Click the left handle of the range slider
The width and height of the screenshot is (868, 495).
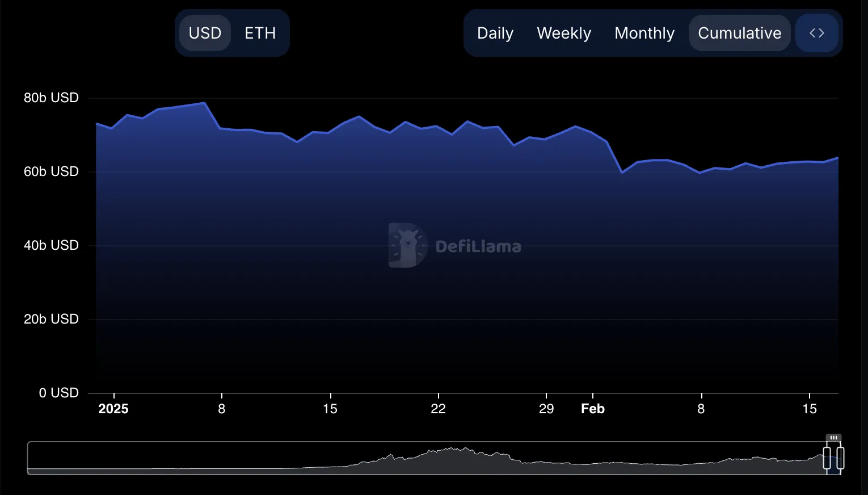click(827, 458)
